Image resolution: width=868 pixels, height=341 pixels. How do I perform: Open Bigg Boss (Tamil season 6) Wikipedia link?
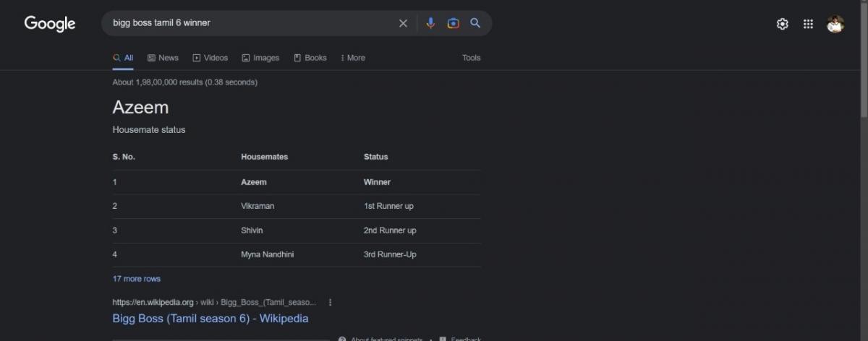[x=210, y=319]
